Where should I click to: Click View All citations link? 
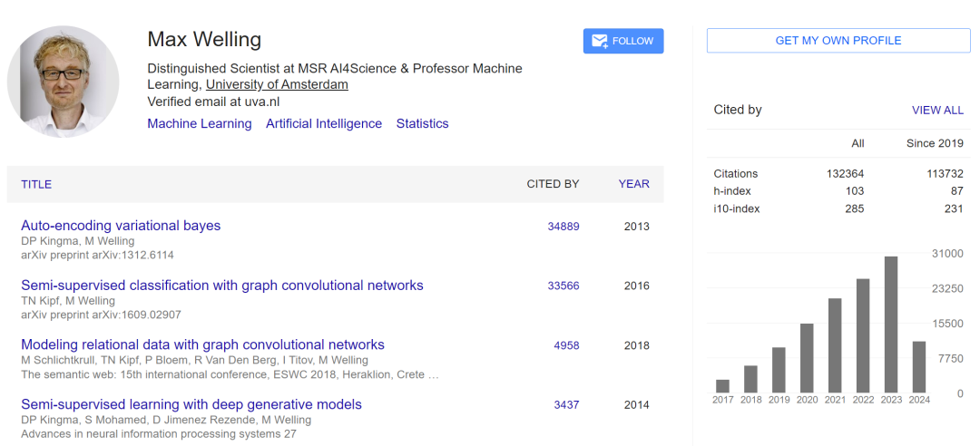(937, 110)
